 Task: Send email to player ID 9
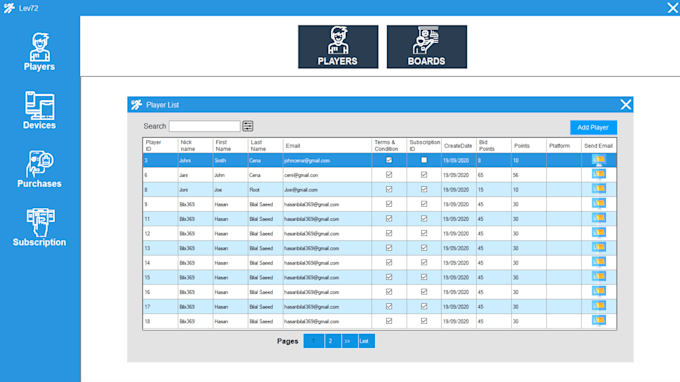[599, 204]
